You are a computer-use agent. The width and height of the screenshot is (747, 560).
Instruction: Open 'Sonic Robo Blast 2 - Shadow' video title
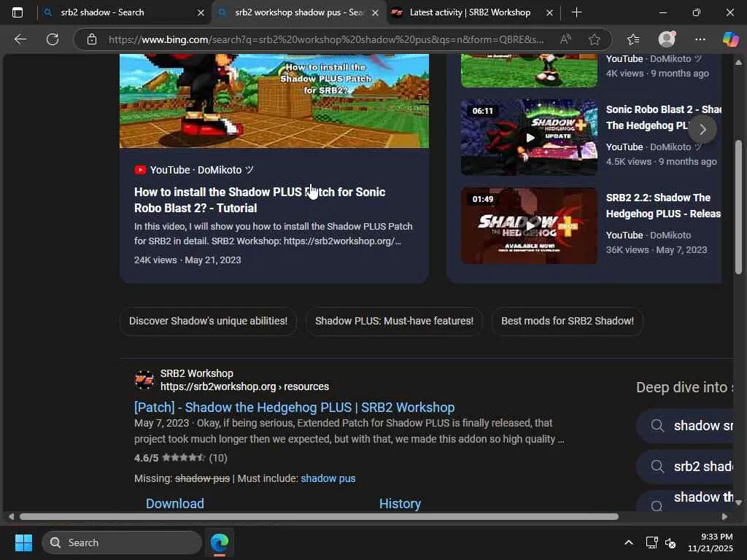pyautogui.click(x=663, y=117)
